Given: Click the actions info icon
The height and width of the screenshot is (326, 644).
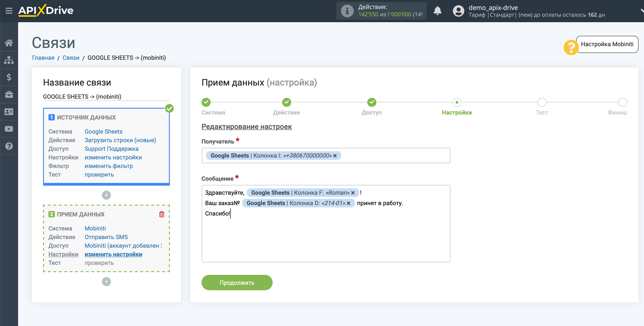Looking at the screenshot, I should click(347, 11).
